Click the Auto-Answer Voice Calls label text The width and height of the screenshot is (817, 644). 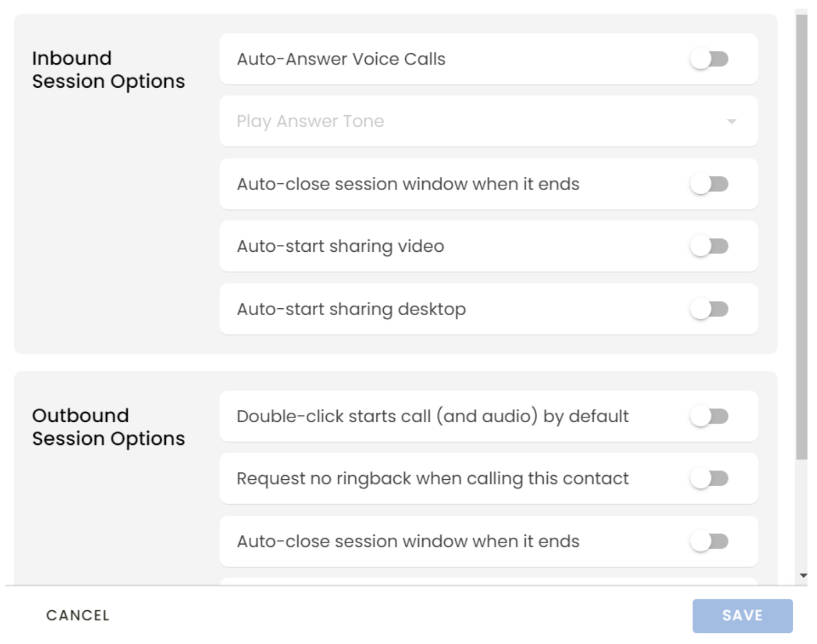[341, 59]
